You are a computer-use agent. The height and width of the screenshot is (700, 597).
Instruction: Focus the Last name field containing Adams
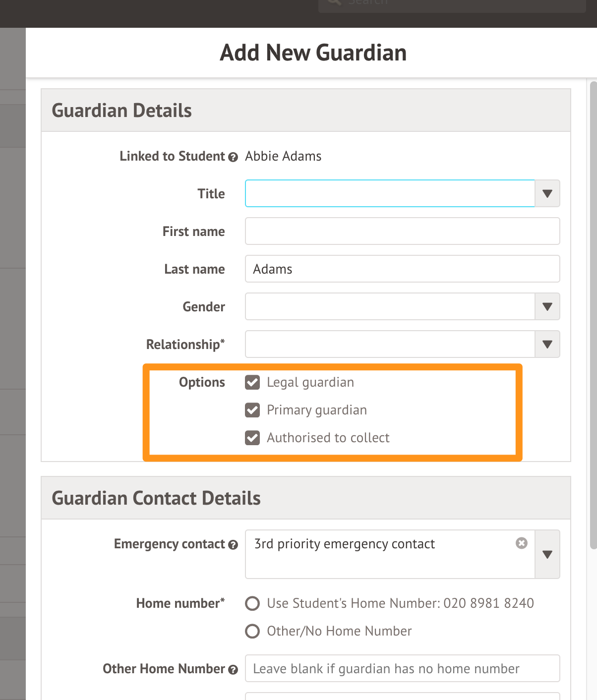pos(402,269)
